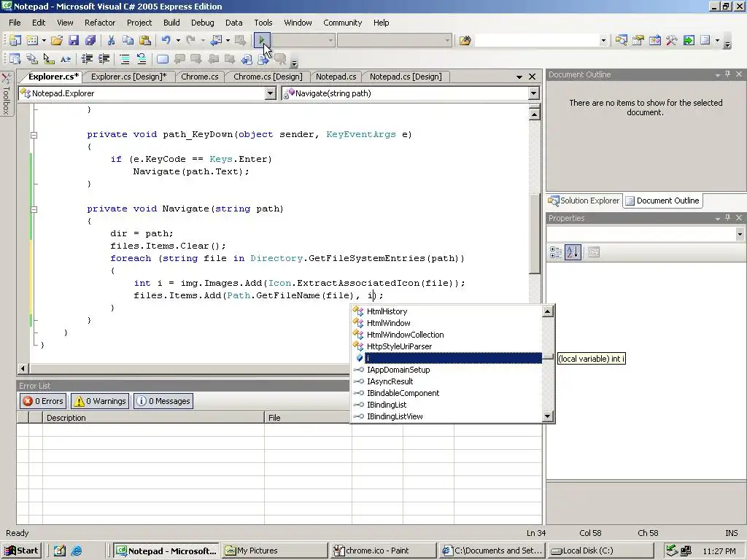Click the Categorized icon in Properties panel

click(x=556, y=252)
